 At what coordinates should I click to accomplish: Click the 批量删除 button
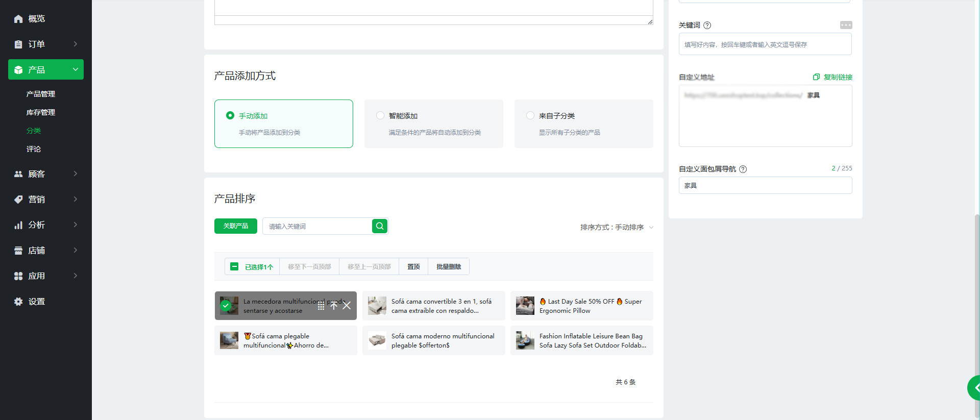(449, 266)
